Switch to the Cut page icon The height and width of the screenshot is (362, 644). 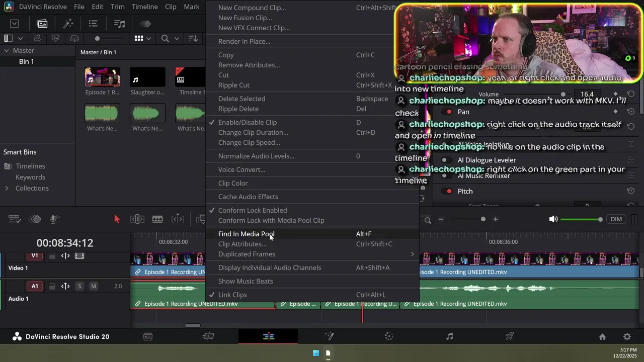[208, 337]
